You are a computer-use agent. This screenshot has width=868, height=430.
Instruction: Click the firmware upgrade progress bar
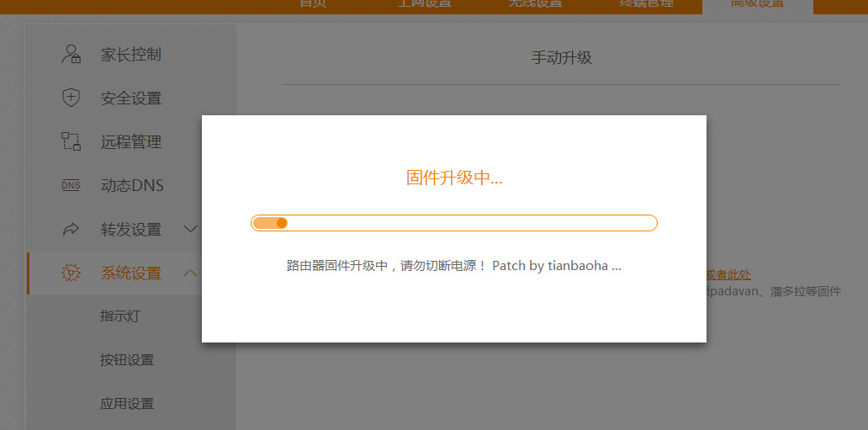pos(454,223)
